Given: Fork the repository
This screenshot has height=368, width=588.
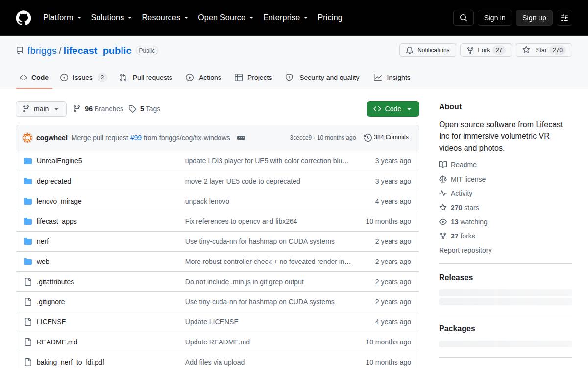Looking at the screenshot, I should click(486, 50).
